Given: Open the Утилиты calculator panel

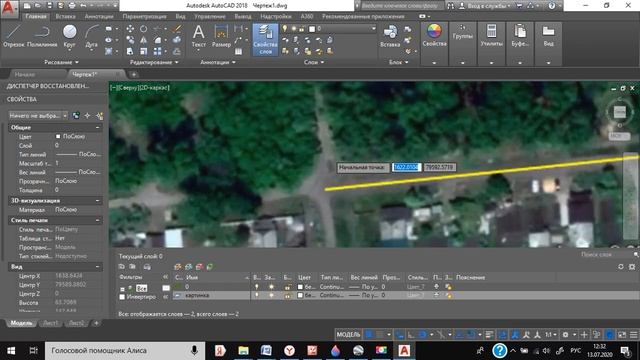Looking at the screenshot, I should tap(491, 36).
